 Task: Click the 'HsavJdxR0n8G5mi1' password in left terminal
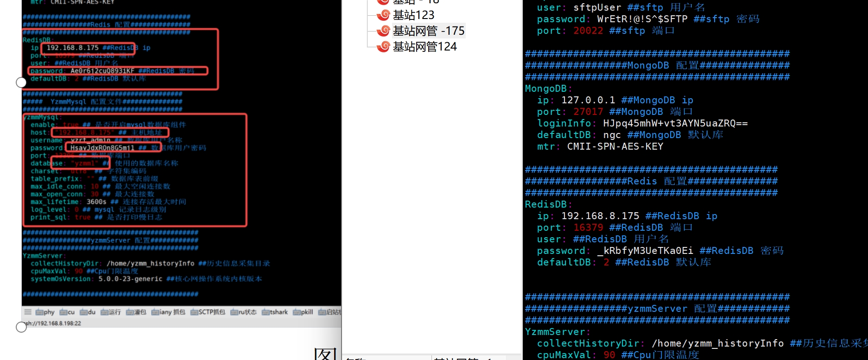tap(102, 148)
